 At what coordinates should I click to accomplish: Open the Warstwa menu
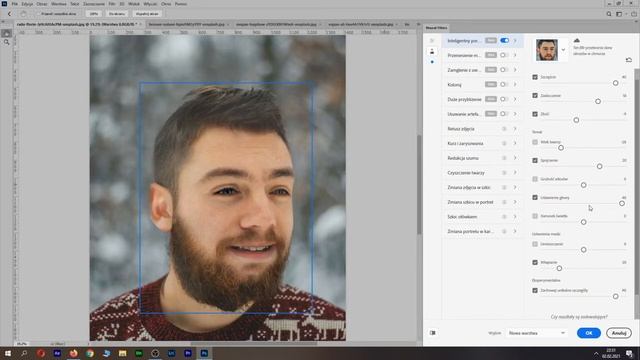pyautogui.click(x=59, y=4)
